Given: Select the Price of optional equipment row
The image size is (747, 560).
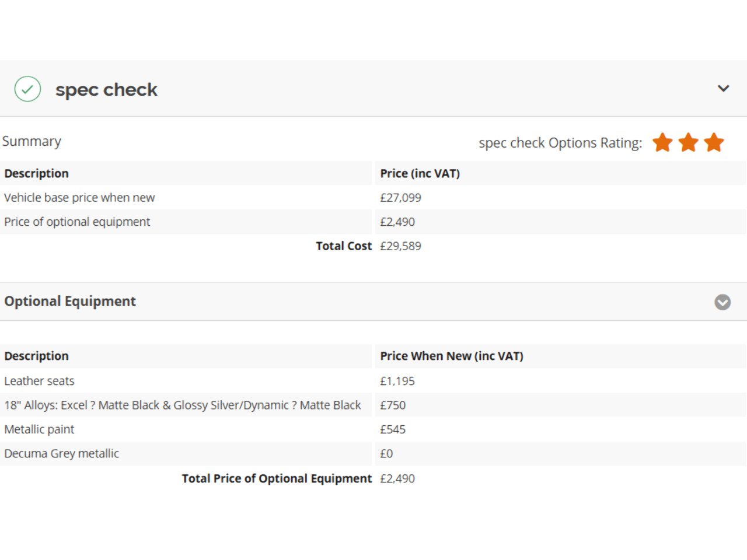Looking at the screenshot, I should coord(77,222).
